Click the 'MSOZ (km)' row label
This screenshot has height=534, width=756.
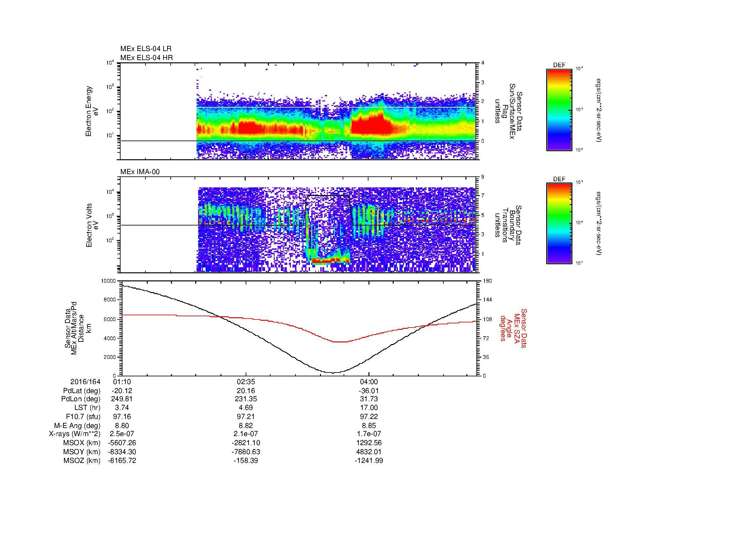click(x=82, y=461)
